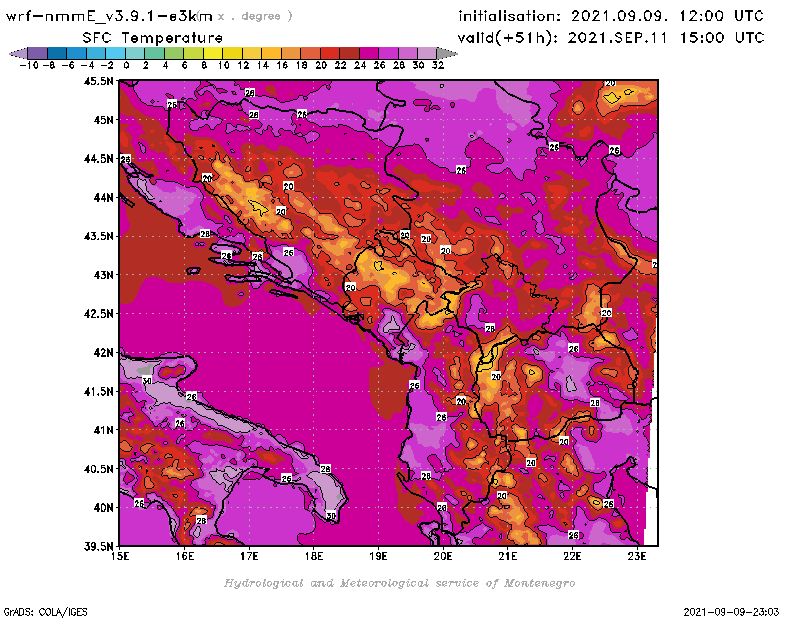Click the '41.5N' latitude axis label

click(98, 391)
